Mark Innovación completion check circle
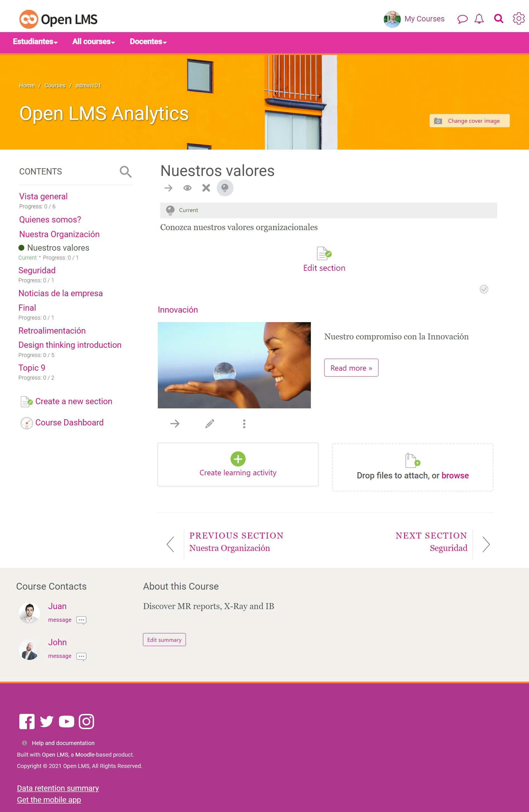This screenshot has width=529, height=812. [x=484, y=289]
